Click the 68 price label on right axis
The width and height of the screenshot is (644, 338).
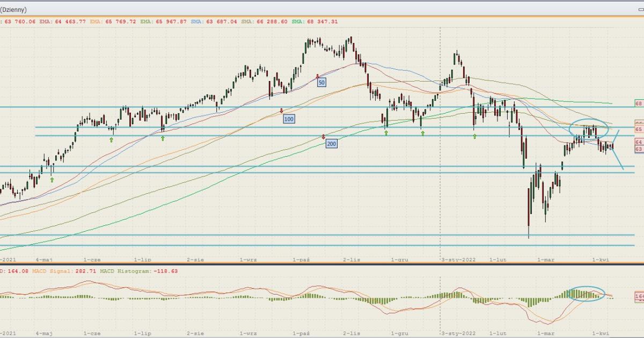(x=639, y=103)
